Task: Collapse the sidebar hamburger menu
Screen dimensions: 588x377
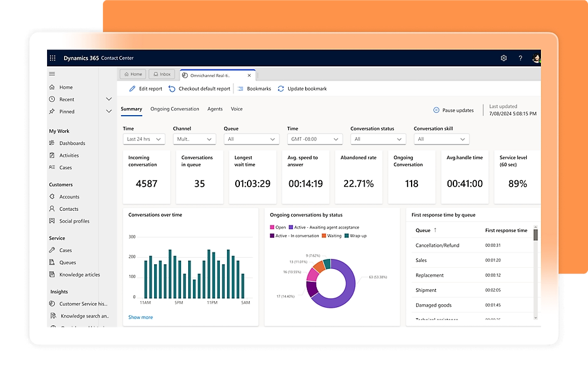Action: 52,74
